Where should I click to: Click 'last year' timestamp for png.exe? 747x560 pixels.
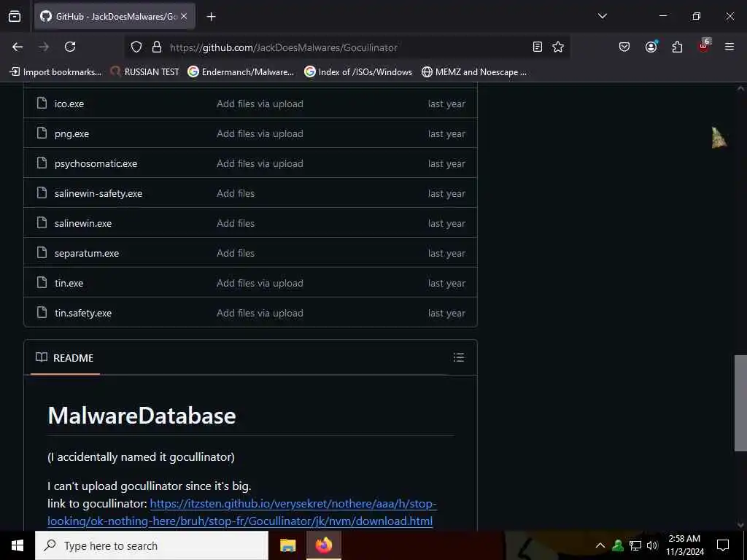[x=446, y=134]
